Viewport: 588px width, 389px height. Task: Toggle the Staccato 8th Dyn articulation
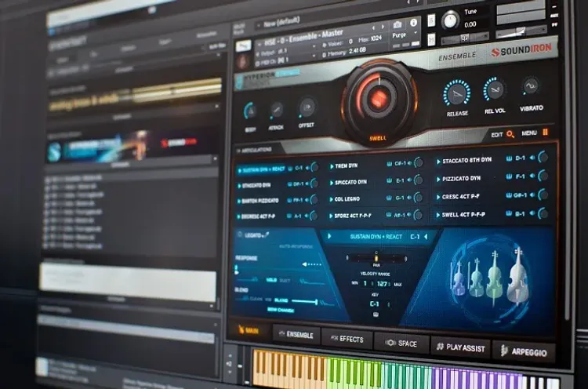point(467,160)
